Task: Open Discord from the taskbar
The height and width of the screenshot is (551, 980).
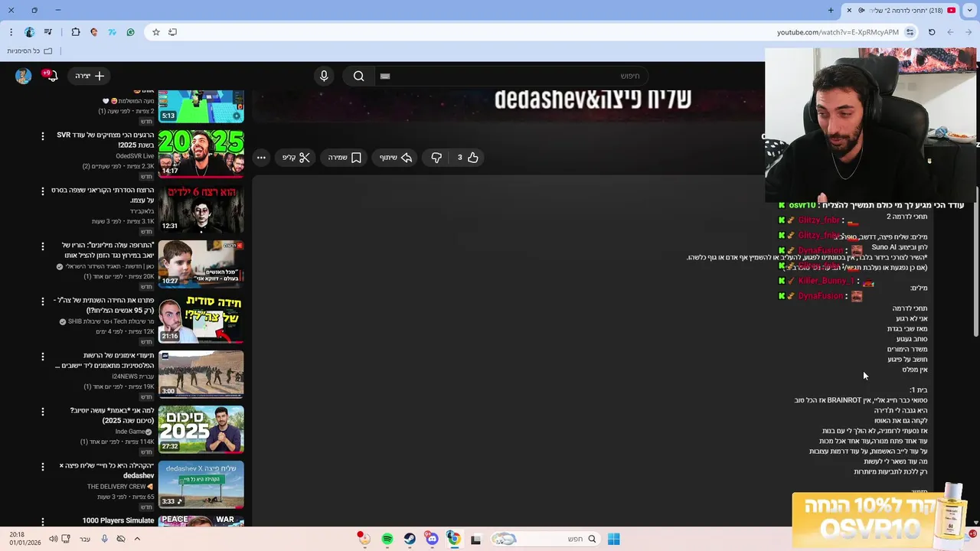Action: 432,539
